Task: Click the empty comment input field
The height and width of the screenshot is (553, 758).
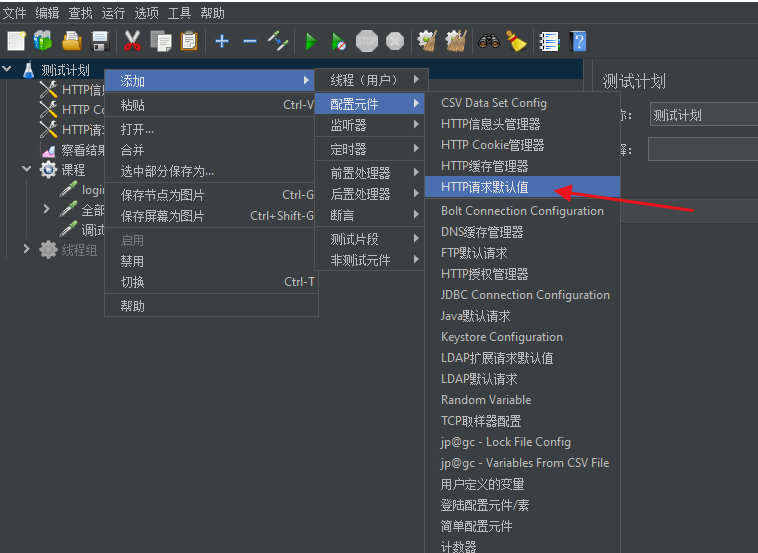Action: click(x=703, y=149)
